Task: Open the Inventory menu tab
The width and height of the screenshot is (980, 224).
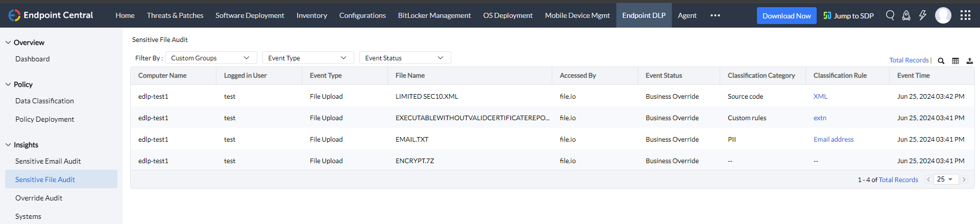Action: (x=311, y=15)
